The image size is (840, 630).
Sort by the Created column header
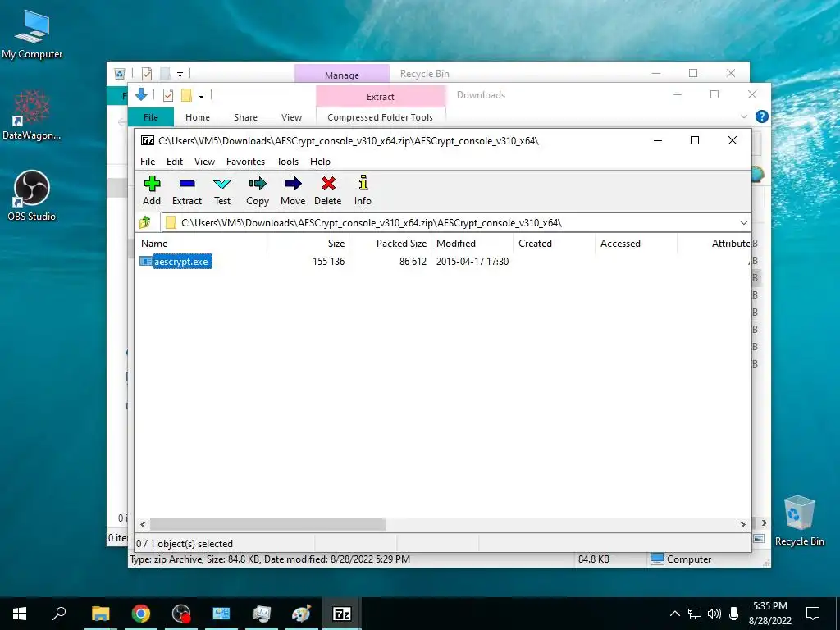point(554,243)
